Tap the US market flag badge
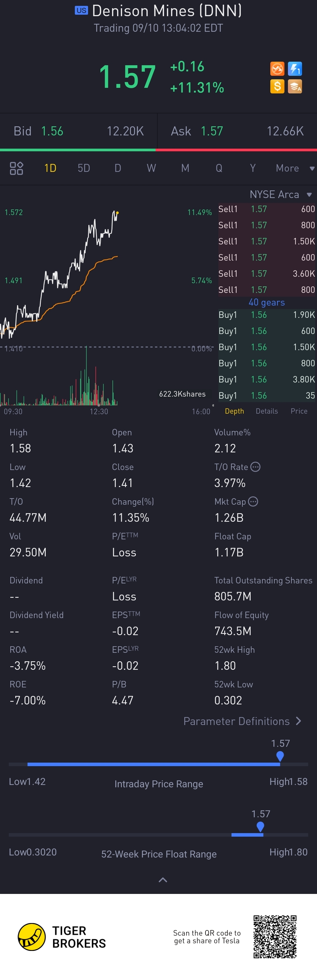This screenshot has height=980, width=317. 81,10
